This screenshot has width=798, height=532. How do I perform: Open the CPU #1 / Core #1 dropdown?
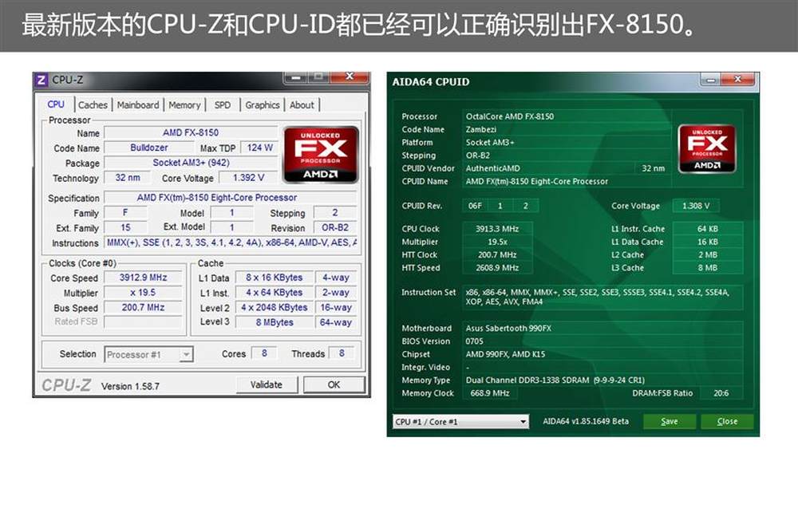[x=460, y=422]
